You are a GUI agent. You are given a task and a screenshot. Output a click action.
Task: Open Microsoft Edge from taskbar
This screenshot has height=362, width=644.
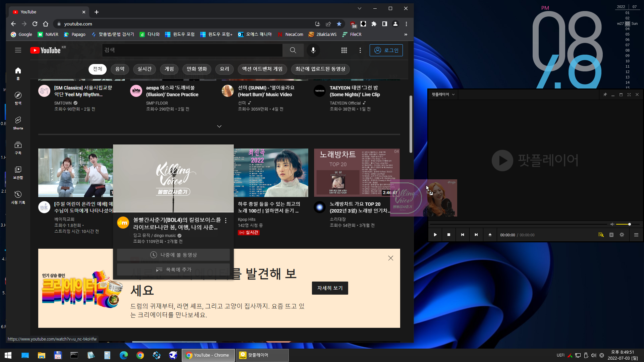(x=124, y=355)
